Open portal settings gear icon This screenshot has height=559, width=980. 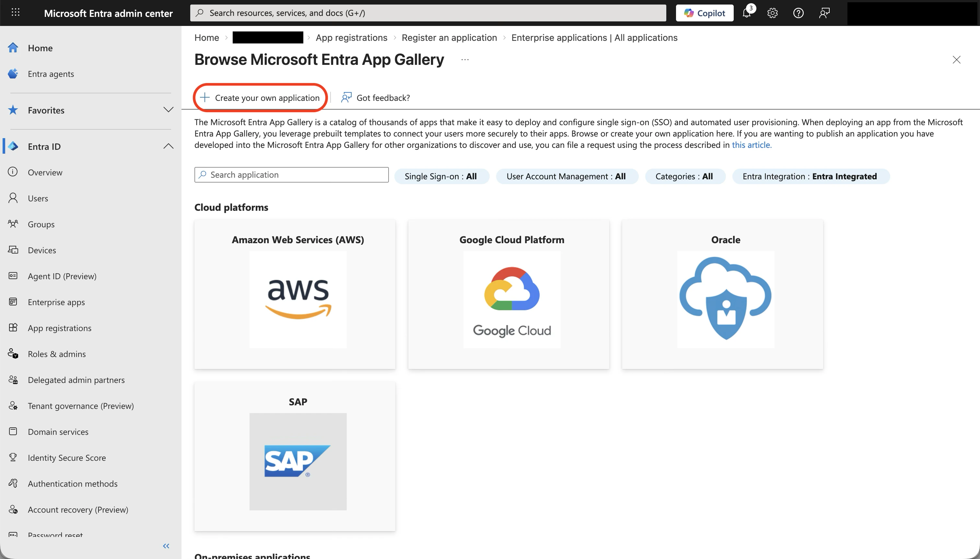pyautogui.click(x=772, y=13)
